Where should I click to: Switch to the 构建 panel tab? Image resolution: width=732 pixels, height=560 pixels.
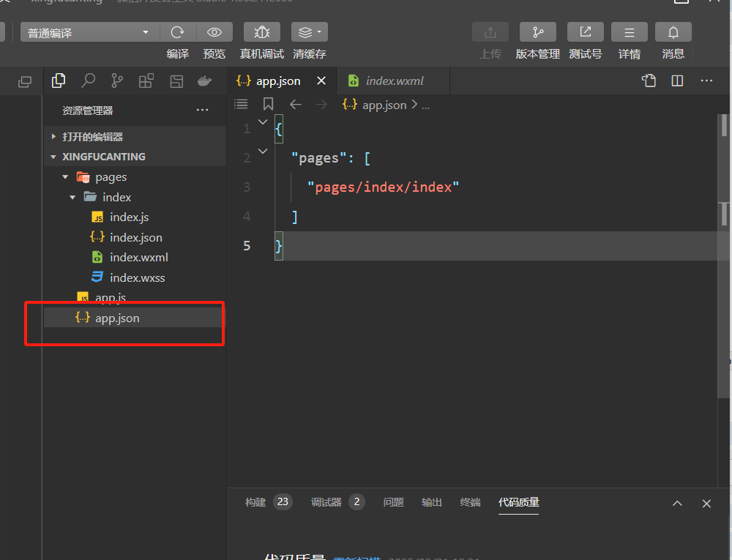click(x=269, y=502)
